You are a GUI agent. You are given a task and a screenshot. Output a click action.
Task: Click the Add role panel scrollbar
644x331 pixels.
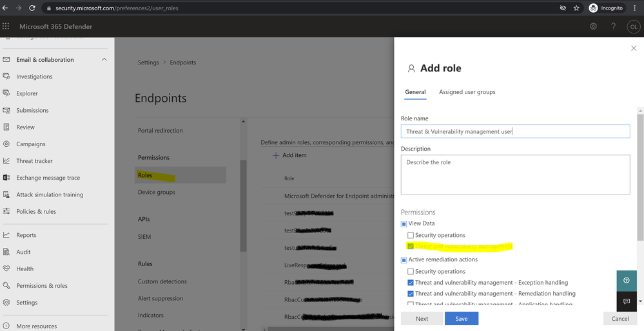click(x=640, y=177)
